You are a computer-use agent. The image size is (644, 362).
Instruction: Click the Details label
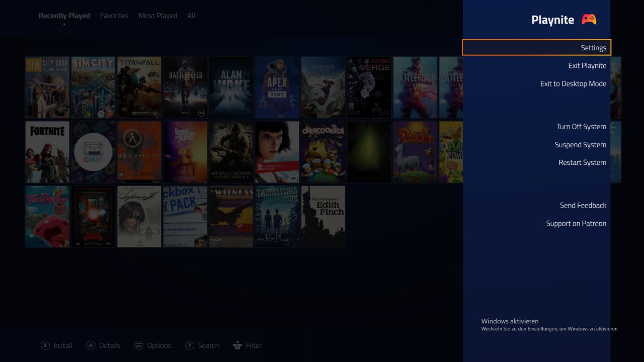(110, 345)
